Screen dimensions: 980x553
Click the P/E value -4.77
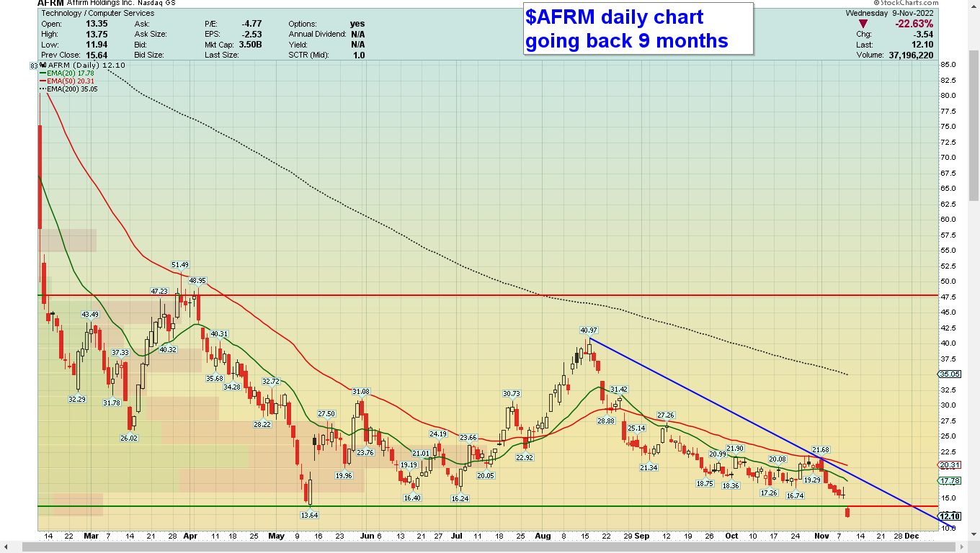pos(251,24)
